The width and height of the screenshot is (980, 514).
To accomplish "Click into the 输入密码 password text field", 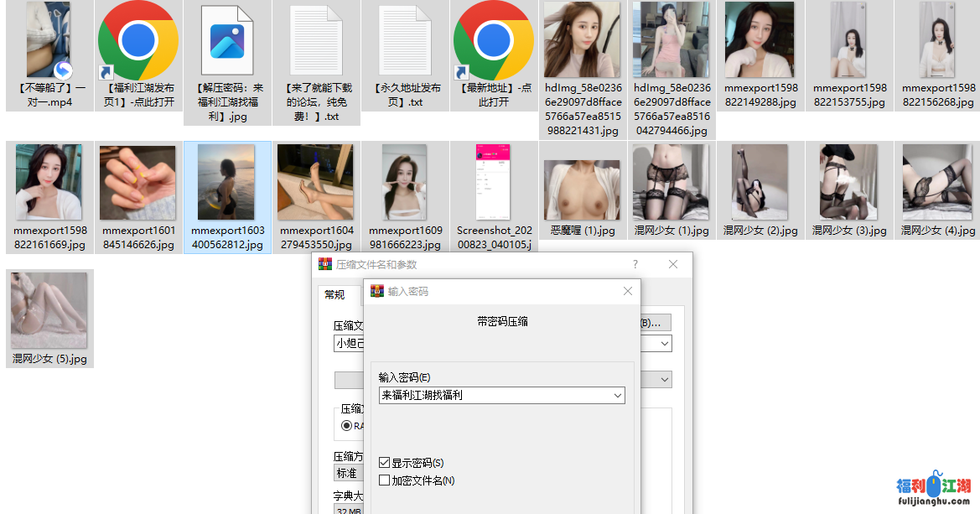I will pos(495,395).
